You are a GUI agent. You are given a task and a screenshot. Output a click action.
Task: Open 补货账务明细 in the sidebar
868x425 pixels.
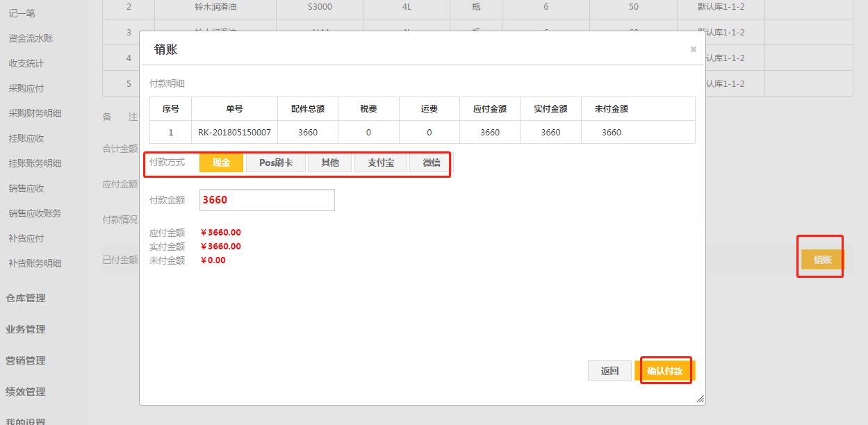click(35, 263)
